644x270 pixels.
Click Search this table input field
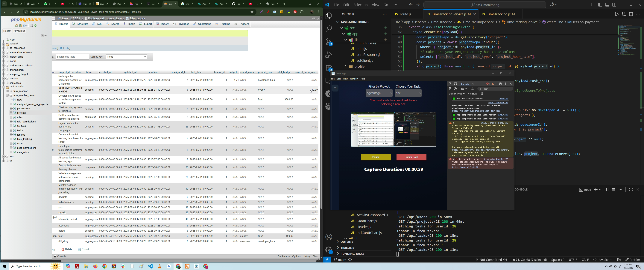point(72,57)
